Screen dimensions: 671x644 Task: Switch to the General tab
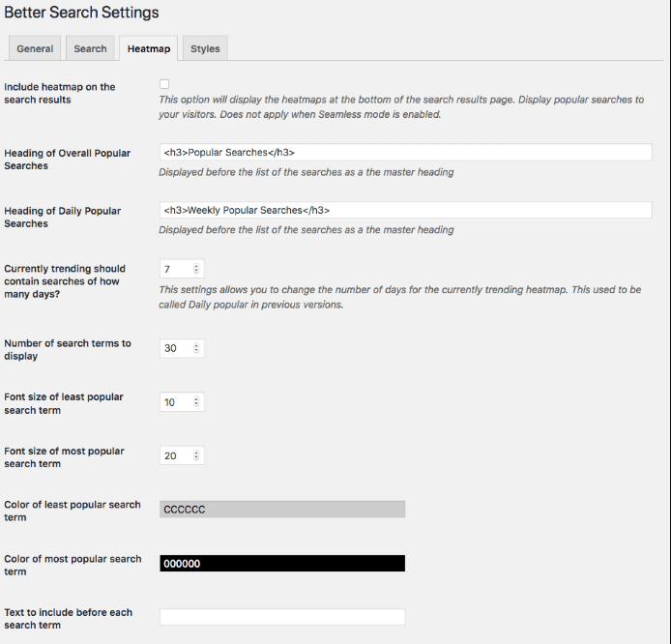click(x=35, y=49)
